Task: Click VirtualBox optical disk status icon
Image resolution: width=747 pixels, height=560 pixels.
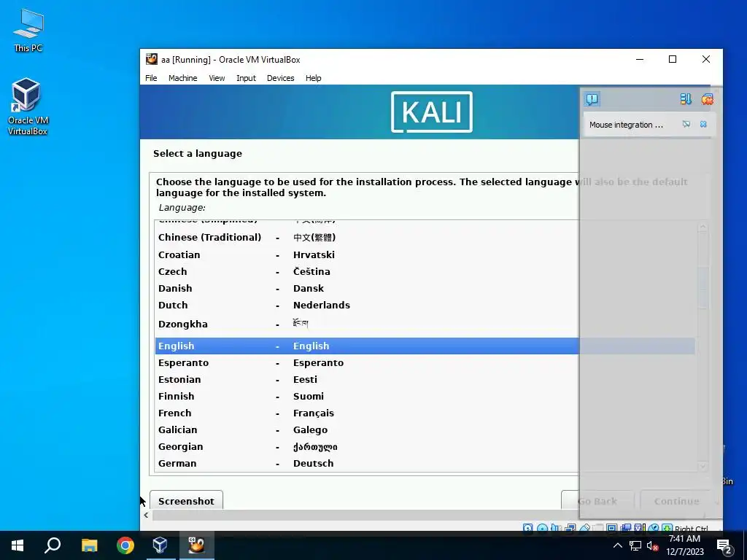Action: coord(542,528)
